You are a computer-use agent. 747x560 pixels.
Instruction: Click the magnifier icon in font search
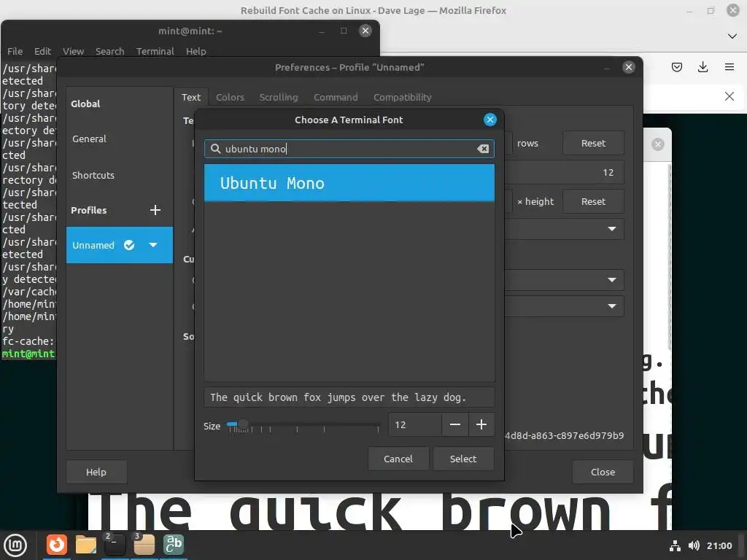216,149
